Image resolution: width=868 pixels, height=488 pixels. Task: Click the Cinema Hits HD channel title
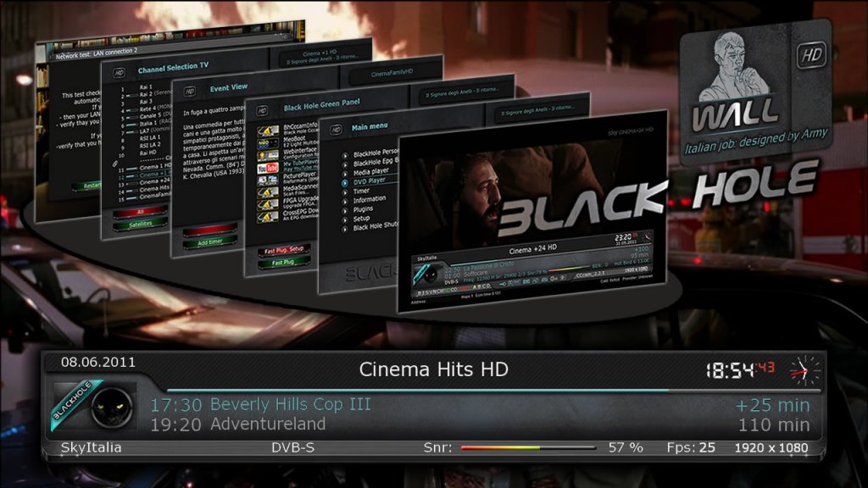pyautogui.click(x=433, y=369)
